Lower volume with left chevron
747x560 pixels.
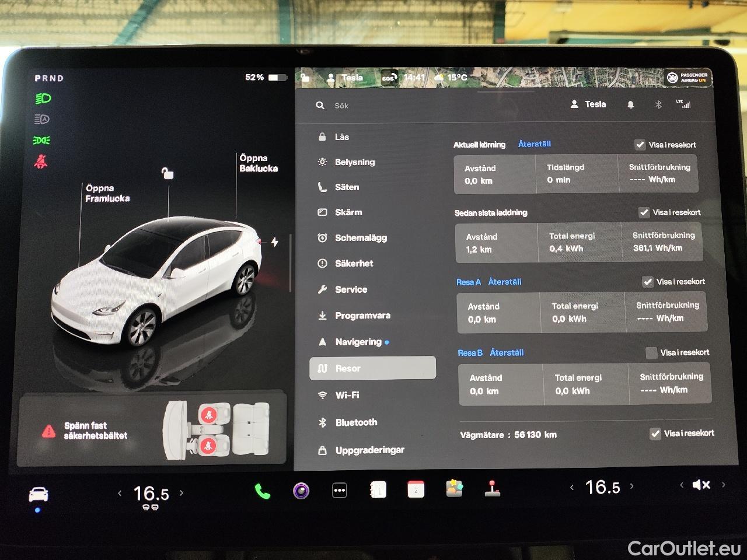point(681,485)
